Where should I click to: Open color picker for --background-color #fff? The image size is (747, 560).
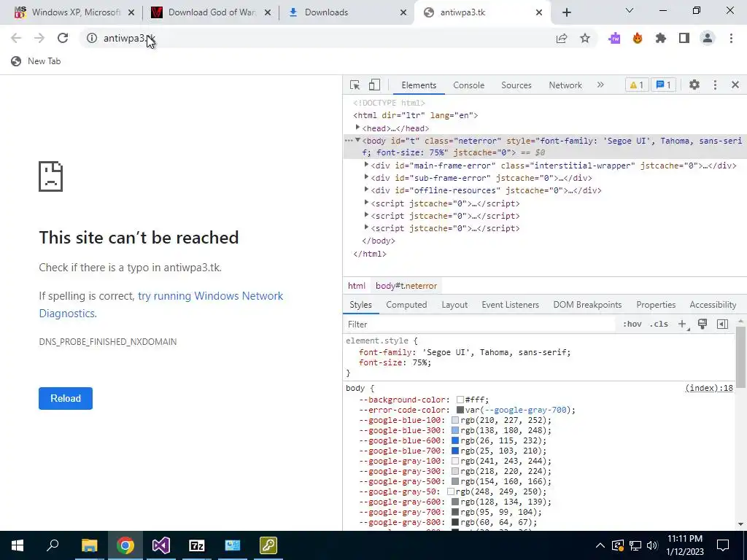[x=460, y=400]
